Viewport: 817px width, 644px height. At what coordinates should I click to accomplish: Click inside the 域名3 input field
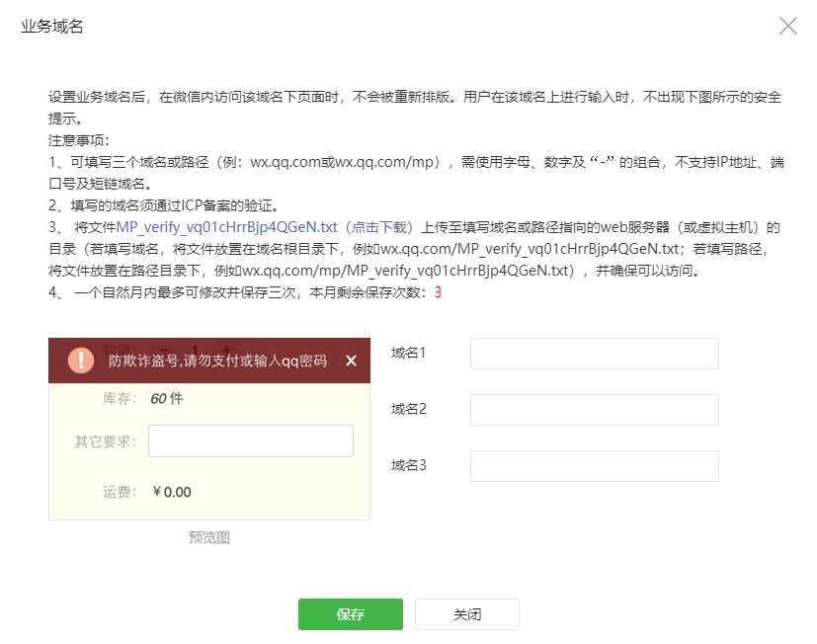coord(593,465)
